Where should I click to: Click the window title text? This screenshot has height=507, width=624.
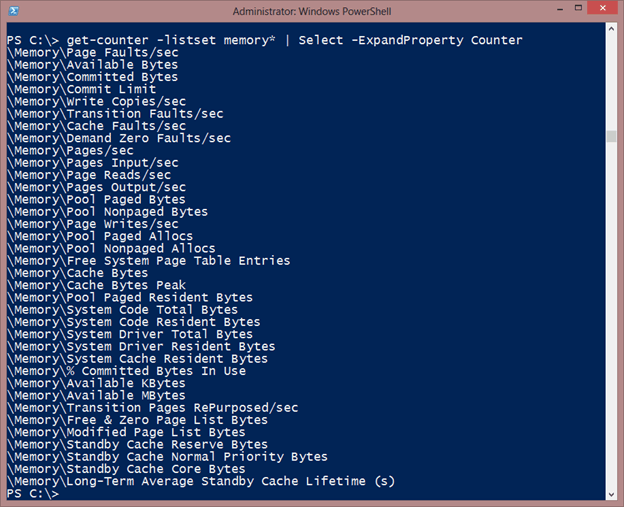[312, 11]
